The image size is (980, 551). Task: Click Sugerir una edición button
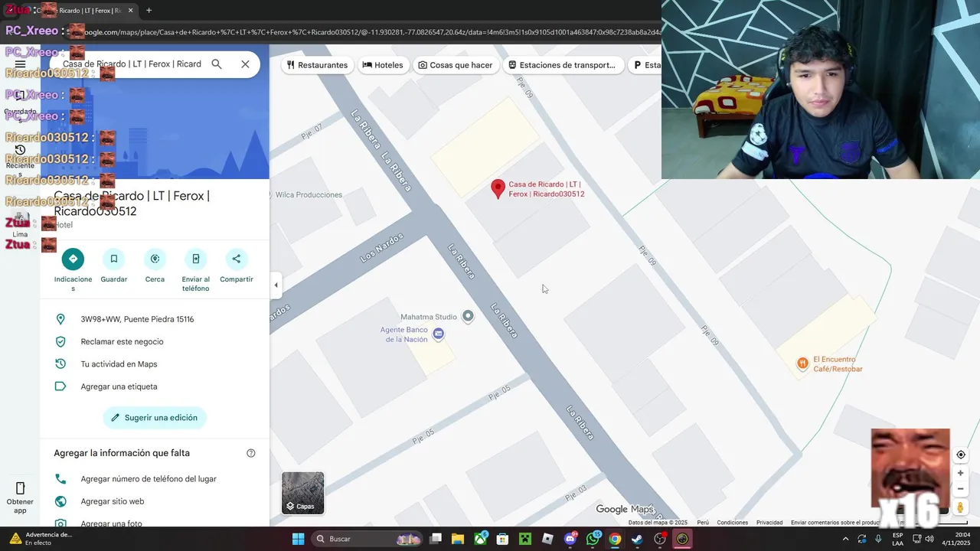[x=155, y=418]
